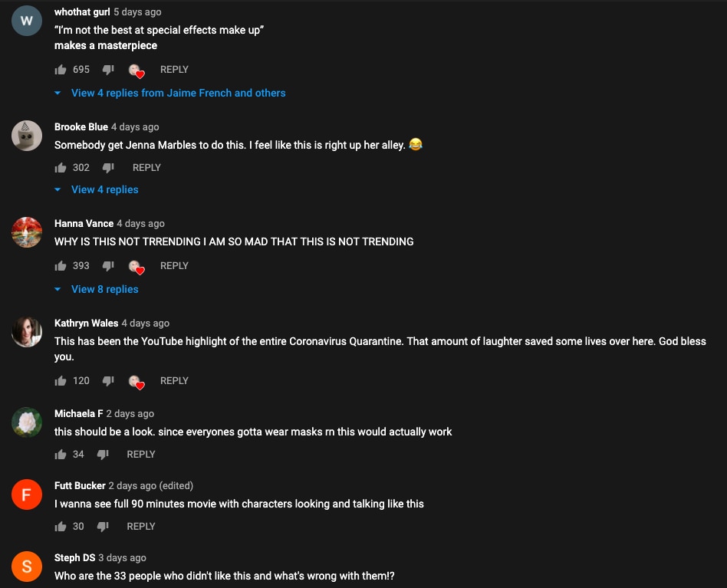The width and height of the screenshot is (727, 588).
Task: Thumbs up Brooke Blue's Jenna Marbles comment
Action: coord(61,168)
